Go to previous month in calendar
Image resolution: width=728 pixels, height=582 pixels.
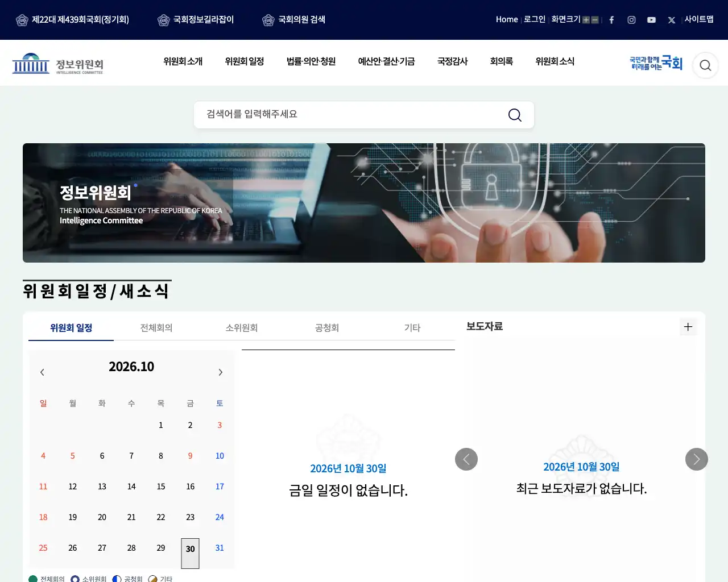point(42,372)
